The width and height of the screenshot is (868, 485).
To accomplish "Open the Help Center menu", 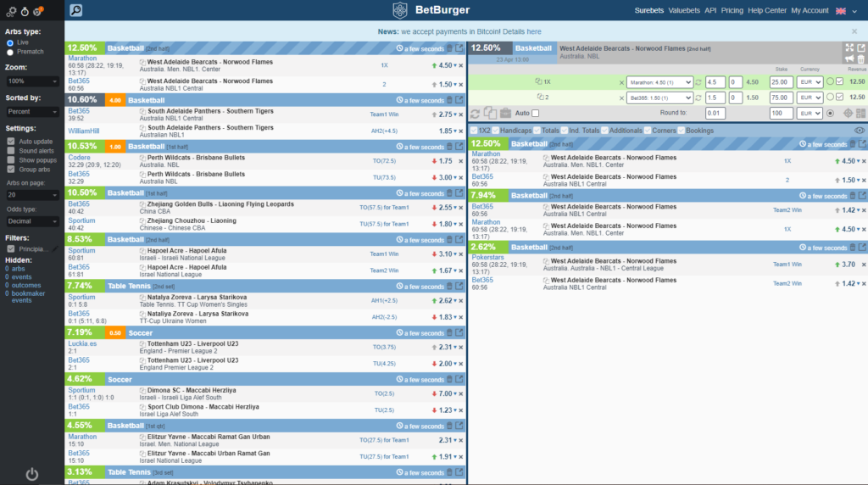I will tap(766, 10).
